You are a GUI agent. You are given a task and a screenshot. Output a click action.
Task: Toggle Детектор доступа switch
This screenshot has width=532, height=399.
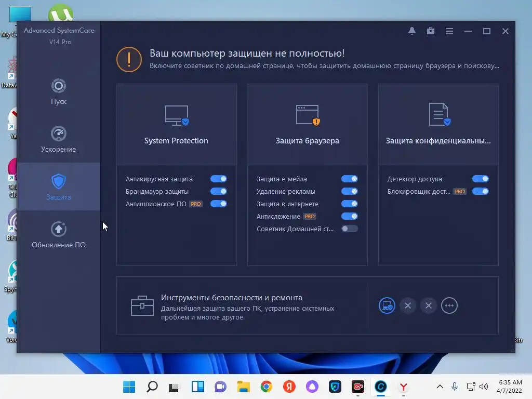481,179
